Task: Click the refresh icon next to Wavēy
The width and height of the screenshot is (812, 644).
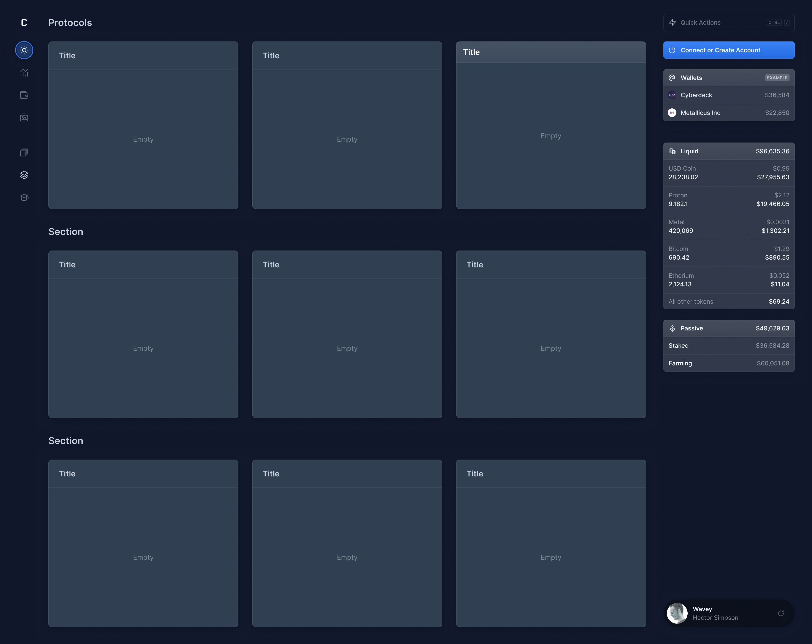Action: point(781,613)
